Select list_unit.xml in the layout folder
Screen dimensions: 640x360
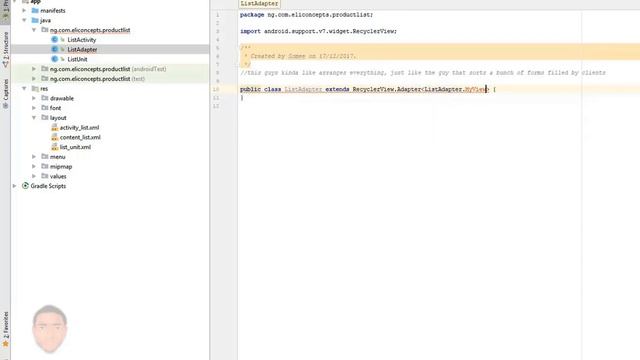75,147
